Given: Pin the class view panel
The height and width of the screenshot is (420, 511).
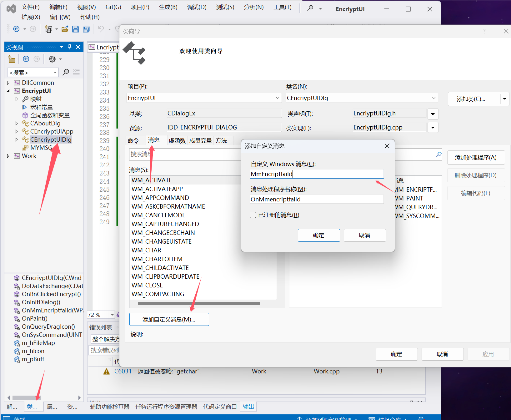Looking at the screenshot, I should pyautogui.click(x=70, y=47).
